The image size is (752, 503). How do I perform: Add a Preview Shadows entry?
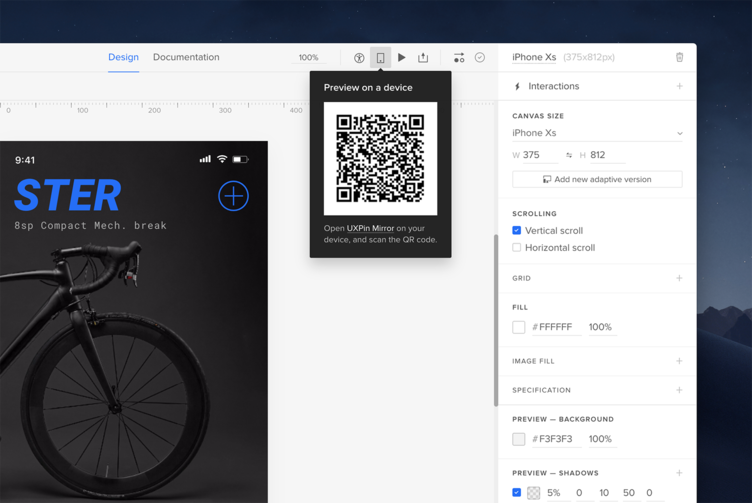coord(679,473)
